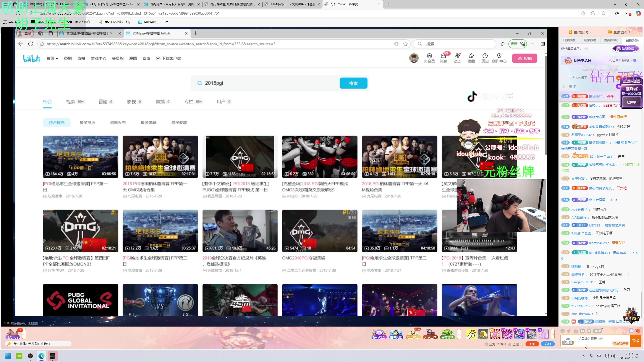The image size is (644, 362).
Task: Click the pink 投稿 upload button
Action: pyautogui.click(x=525, y=58)
